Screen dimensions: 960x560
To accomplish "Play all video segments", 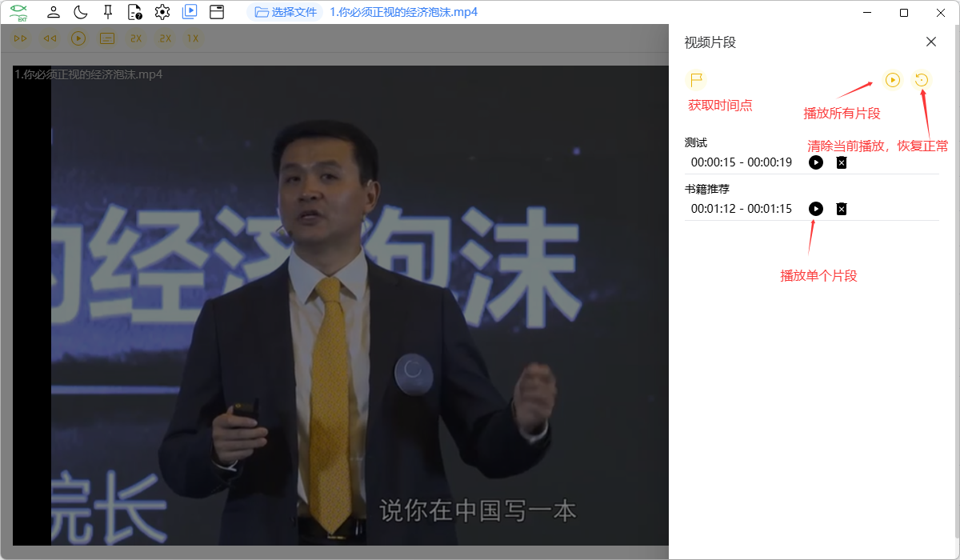I will coord(892,80).
